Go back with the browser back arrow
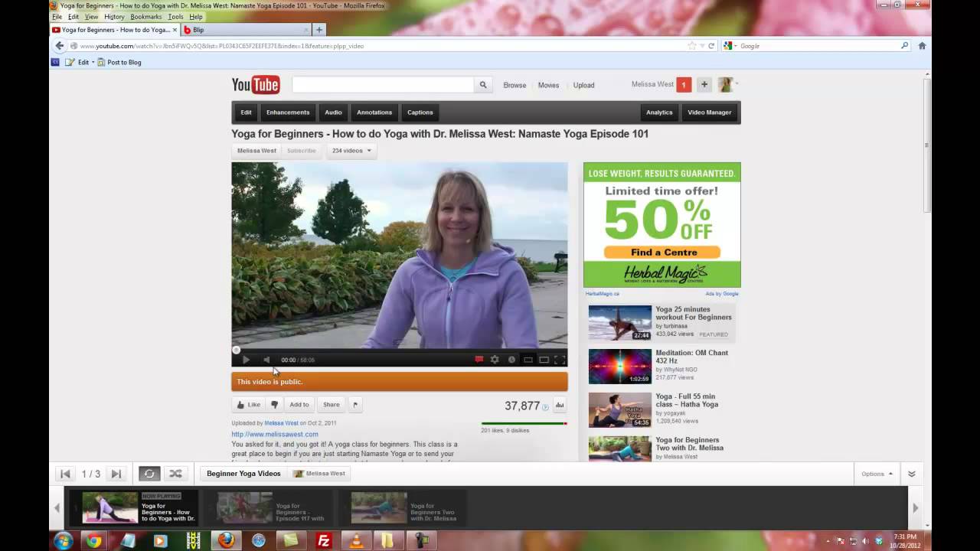Screen dimensions: 980x551 (x=60, y=46)
